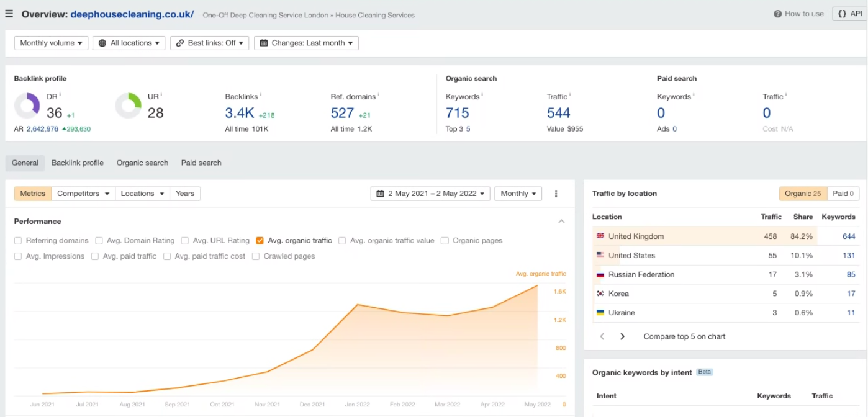Enable Avg. paid traffic checkbox

tap(95, 256)
